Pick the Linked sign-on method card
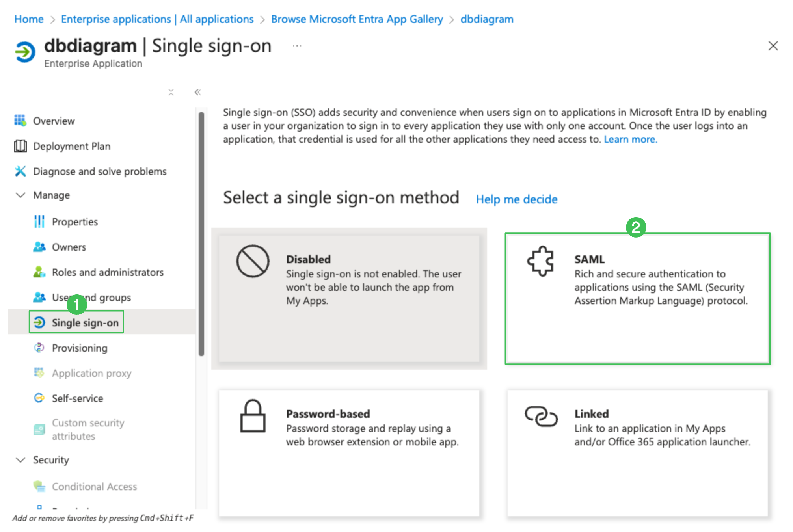Viewport: 793px width, 532px height. 637,453
